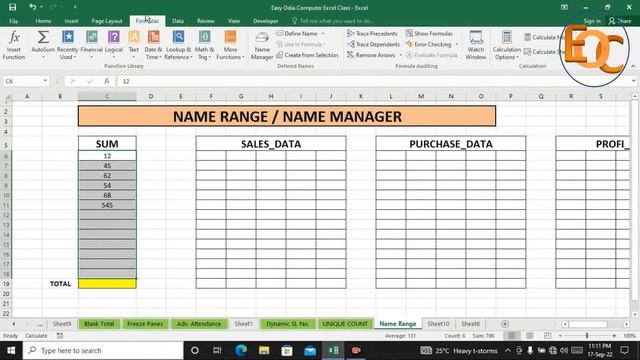Click Trace Precedents
Viewport: 640px width, 360px height.
372,33
